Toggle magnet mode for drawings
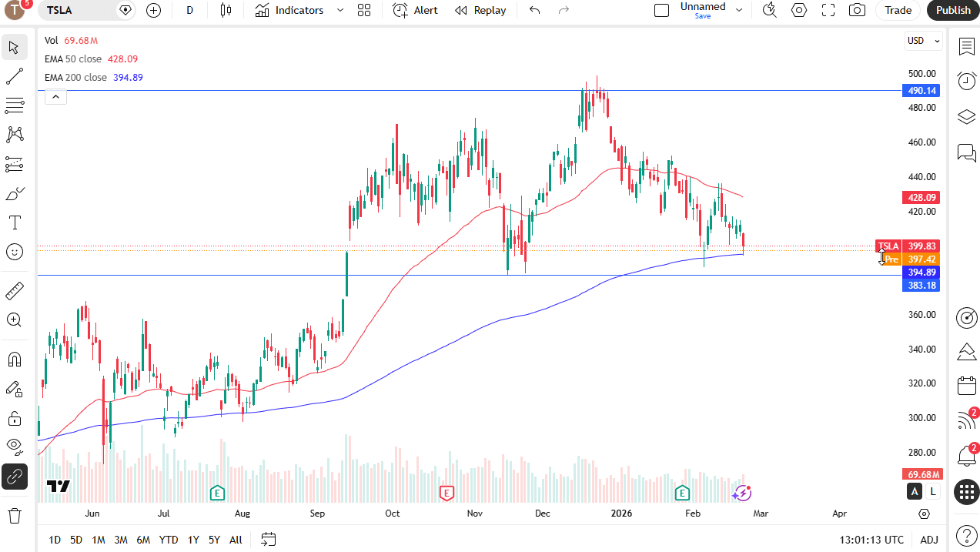The width and height of the screenshot is (980, 552). point(14,360)
